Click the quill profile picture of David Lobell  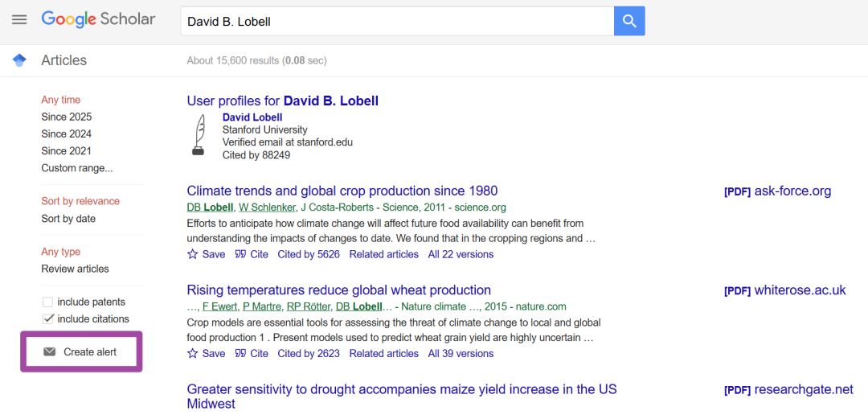click(199, 135)
